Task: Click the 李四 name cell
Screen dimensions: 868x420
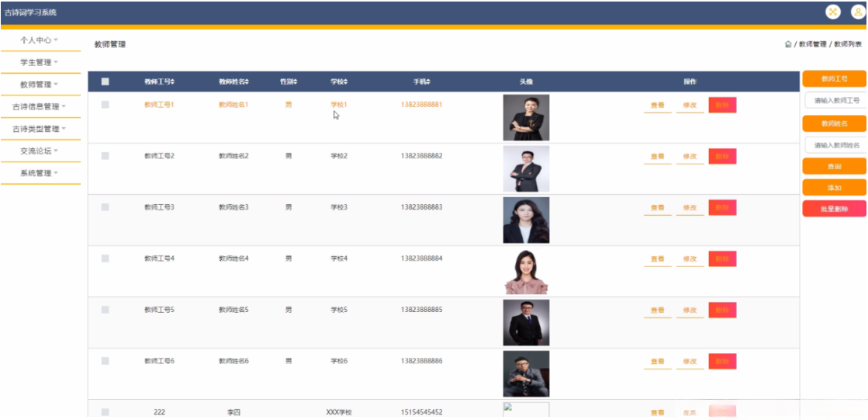Action: coord(233,412)
